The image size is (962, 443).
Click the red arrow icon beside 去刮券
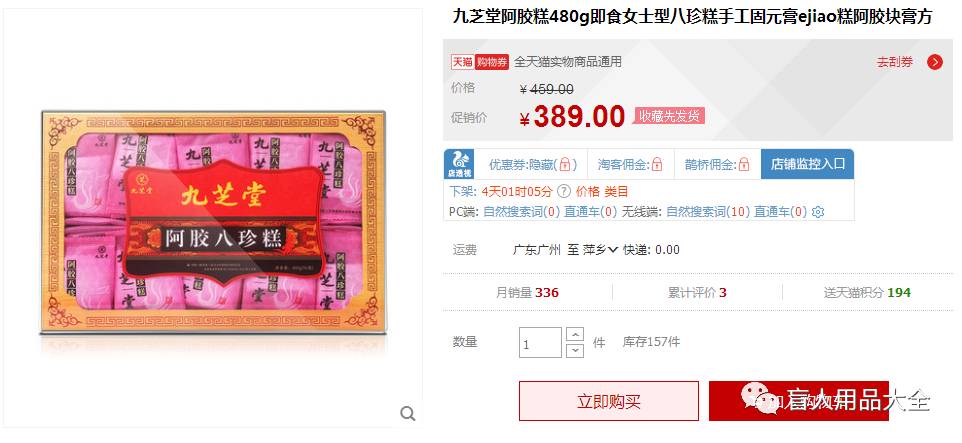click(934, 62)
